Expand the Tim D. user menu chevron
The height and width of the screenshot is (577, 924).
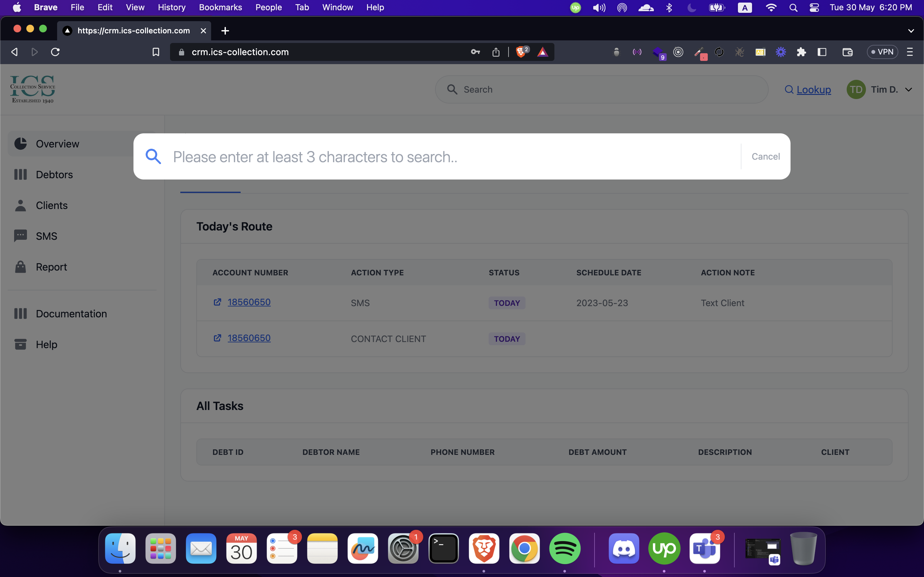pos(909,90)
